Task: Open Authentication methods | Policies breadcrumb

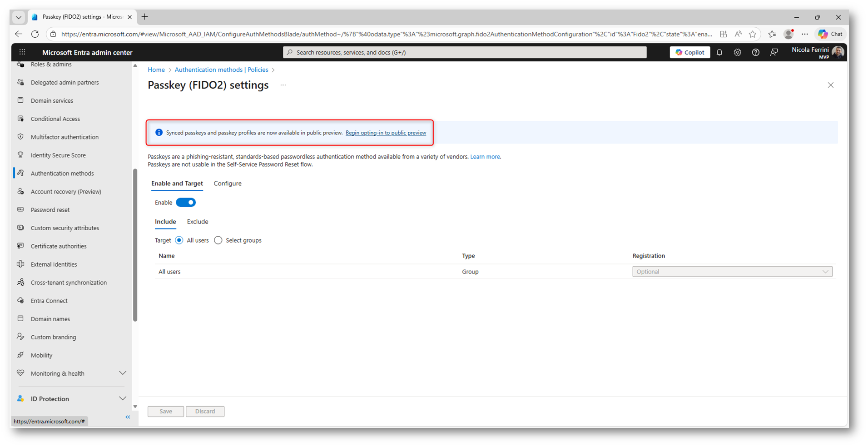Action: pyautogui.click(x=221, y=70)
